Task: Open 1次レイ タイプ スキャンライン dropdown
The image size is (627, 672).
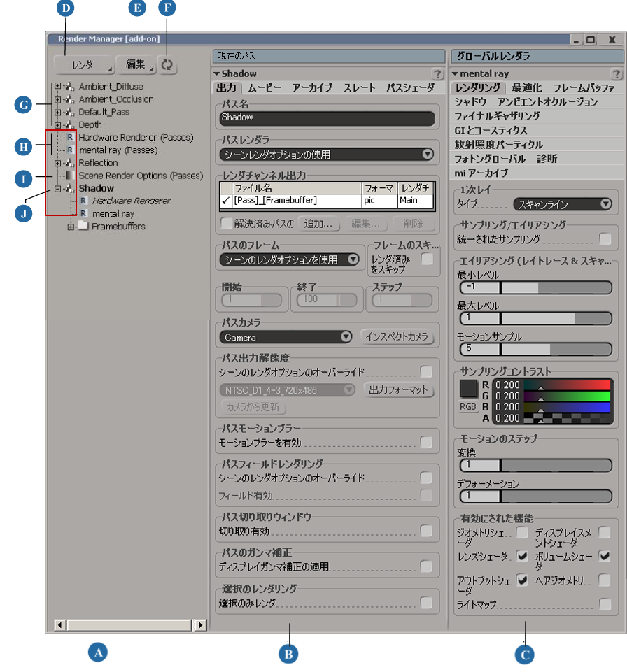Action: (563, 204)
